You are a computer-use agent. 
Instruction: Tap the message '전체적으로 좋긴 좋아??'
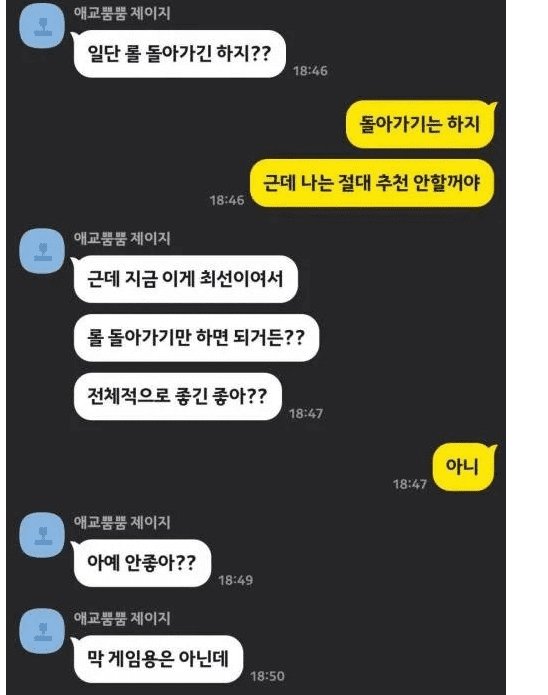click(177, 396)
